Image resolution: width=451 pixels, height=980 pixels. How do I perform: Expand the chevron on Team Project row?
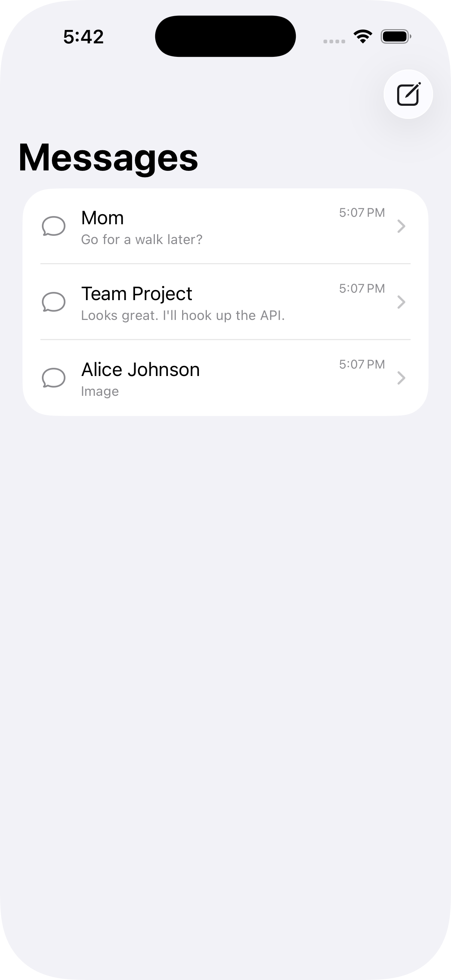coord(401,302)
